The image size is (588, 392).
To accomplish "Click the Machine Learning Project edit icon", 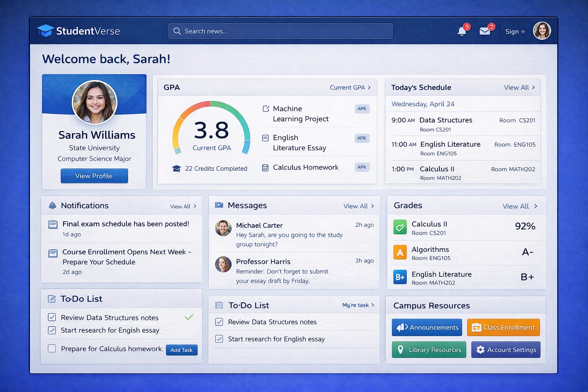I will [x=266, y=109].
